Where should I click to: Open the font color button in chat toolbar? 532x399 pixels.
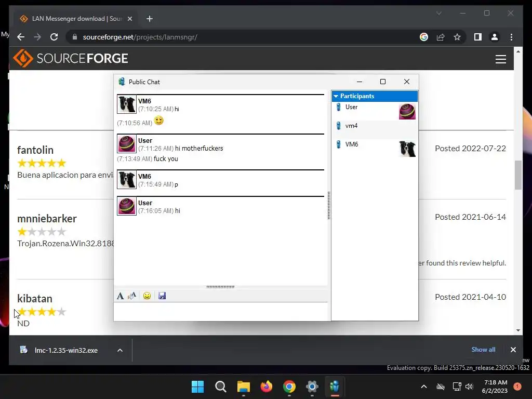tap(132, 296)
